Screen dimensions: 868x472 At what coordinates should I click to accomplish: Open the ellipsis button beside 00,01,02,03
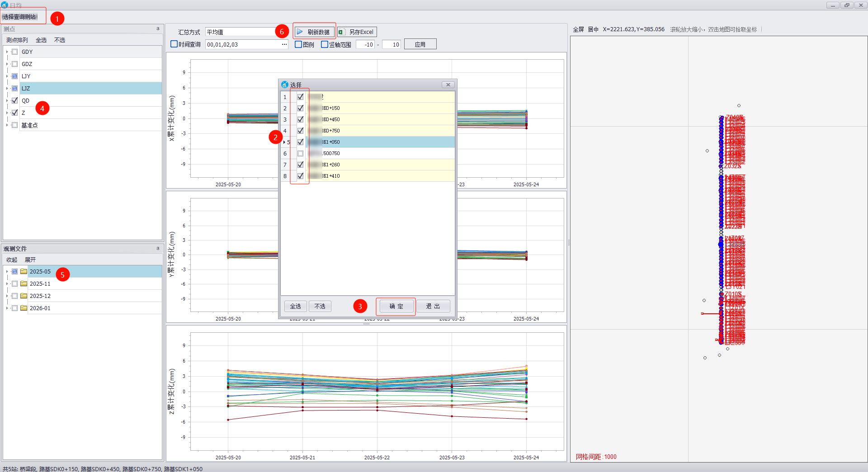[x=284, y=44]
